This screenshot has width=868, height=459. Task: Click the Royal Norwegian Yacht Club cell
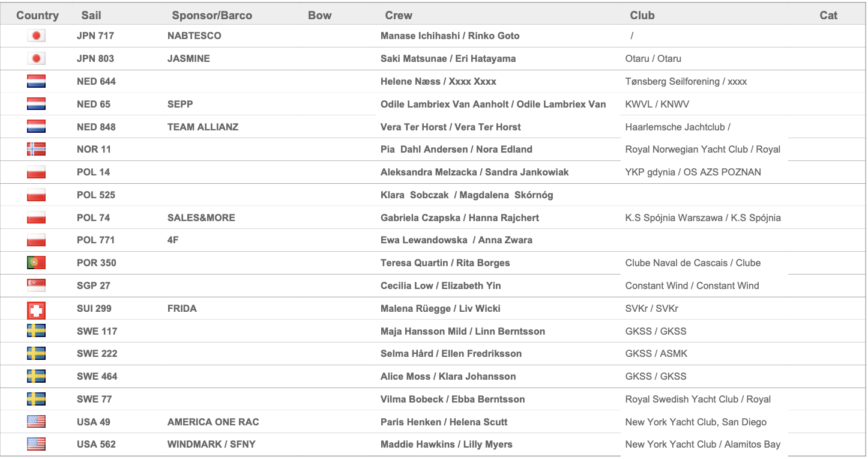(x=702, y=149)
